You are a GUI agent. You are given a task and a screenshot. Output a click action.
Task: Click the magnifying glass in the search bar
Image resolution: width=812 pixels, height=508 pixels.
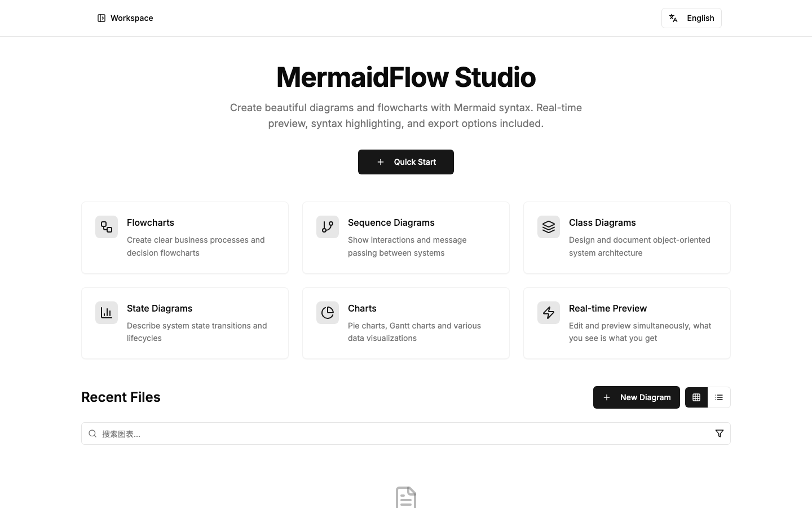[92, 433]
